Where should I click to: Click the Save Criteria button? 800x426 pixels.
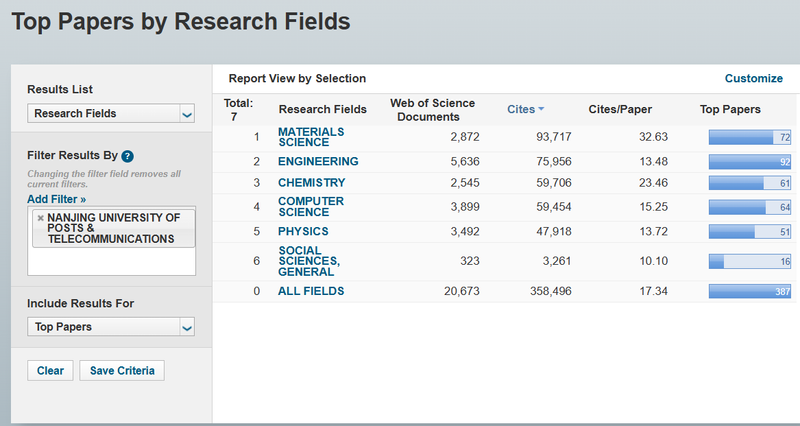pos(122,371)
